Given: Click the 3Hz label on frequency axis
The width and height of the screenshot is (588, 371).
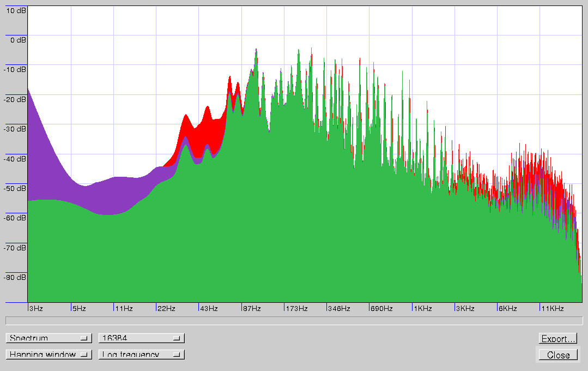Looking at the screenshot, I should [x=36, y=309].
